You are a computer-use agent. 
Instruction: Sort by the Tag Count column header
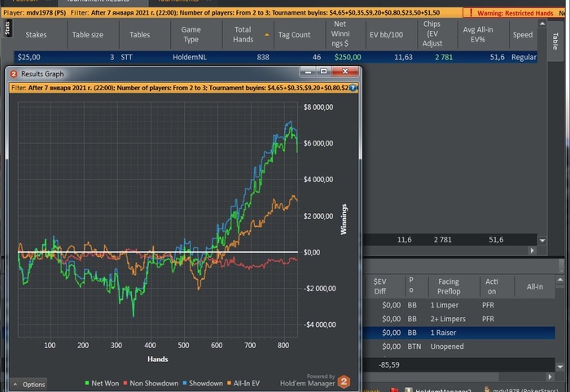point(294,35)
